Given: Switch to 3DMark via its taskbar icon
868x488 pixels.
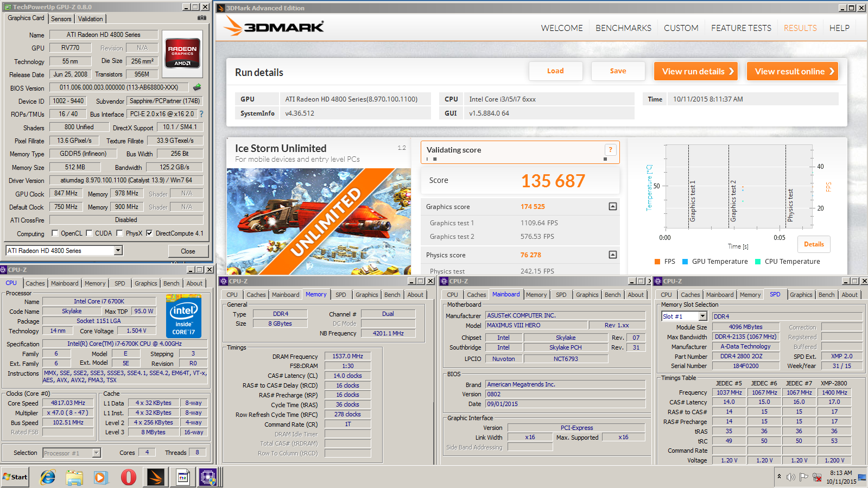Looking at the screenshot, I should click(x=156, y=477).
